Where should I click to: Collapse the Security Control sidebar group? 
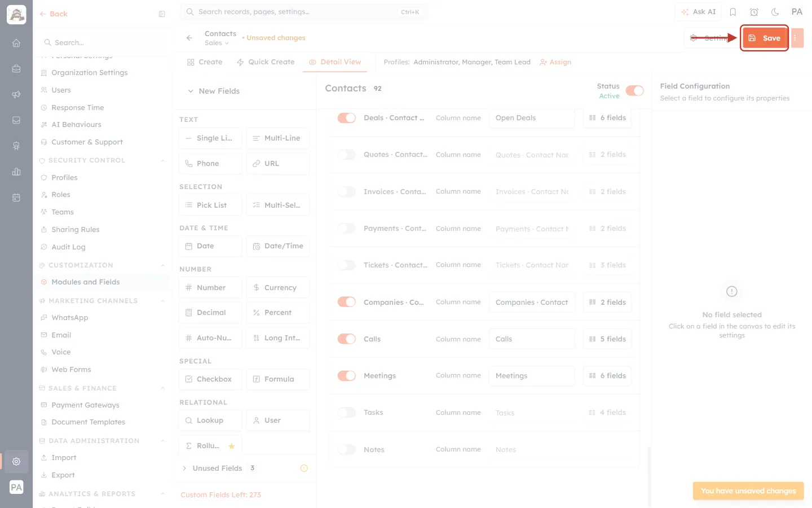(163, 160)
